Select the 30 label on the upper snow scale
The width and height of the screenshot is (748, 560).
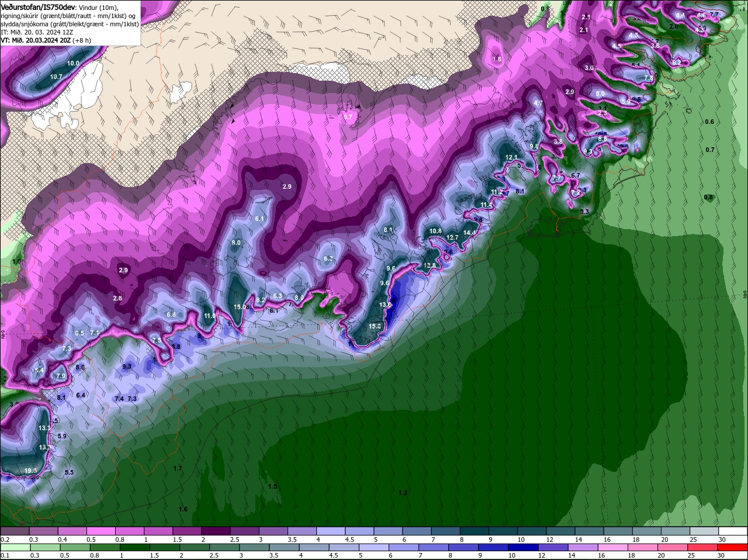[x=722, y=539]
